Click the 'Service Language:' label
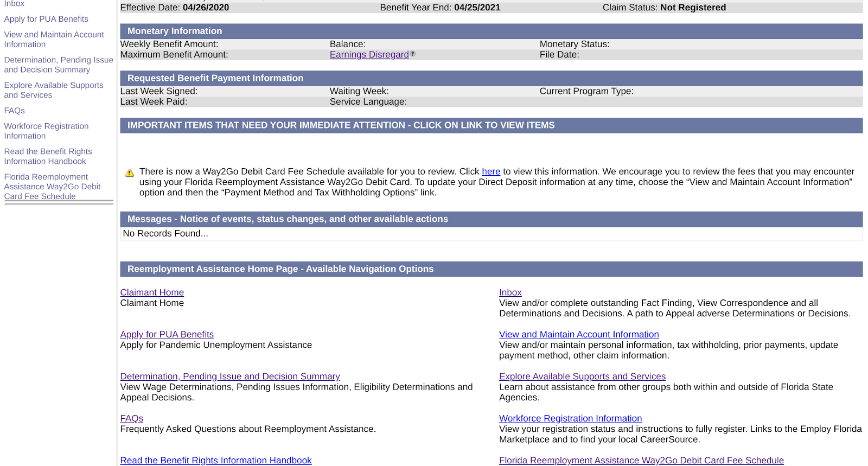 [368, 102]
